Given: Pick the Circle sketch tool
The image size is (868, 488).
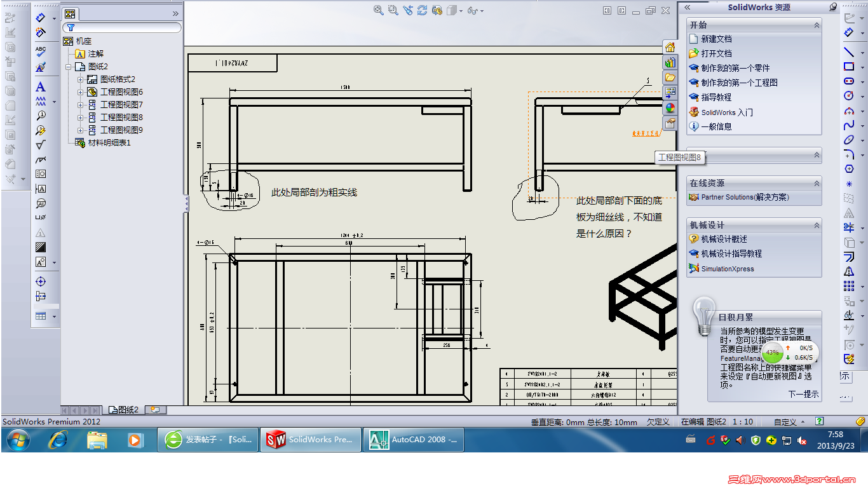Looking at the screenshot, I should coord(849,96).
